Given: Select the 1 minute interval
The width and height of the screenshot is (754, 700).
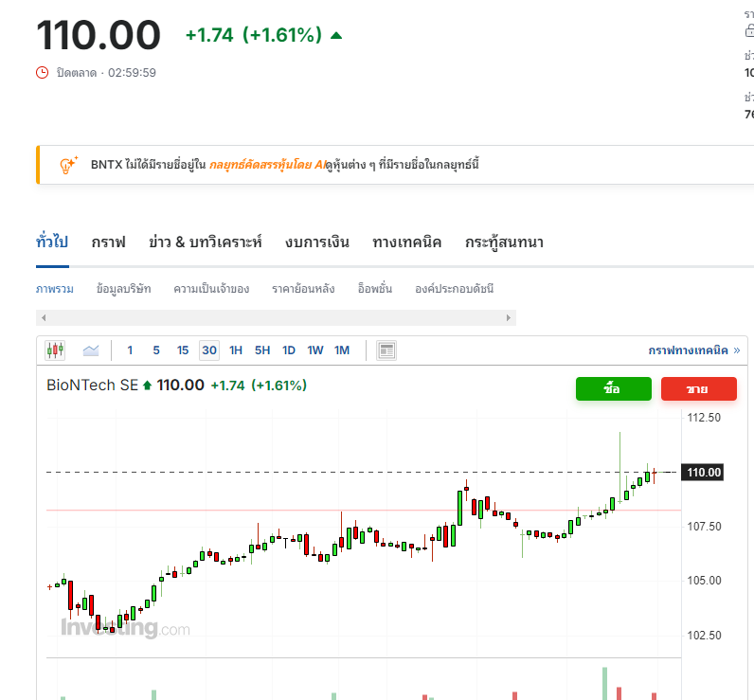Looking at the screenshot, I should tap(130, 350).
